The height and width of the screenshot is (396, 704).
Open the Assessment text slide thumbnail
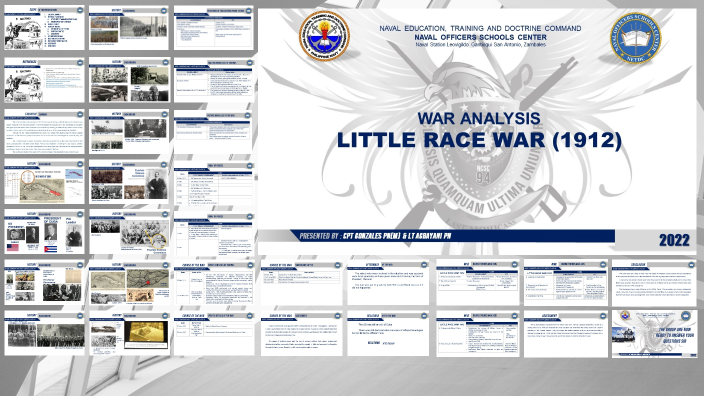tap(565, 334)
